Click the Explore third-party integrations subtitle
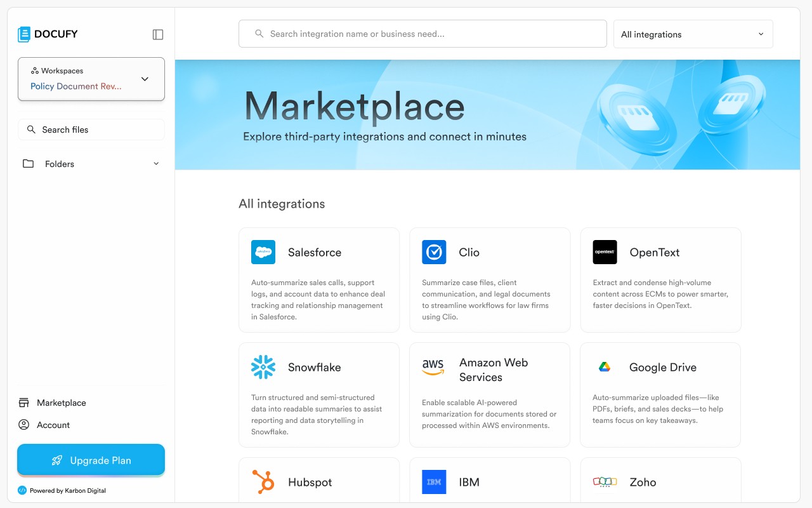 pos(384,137)
